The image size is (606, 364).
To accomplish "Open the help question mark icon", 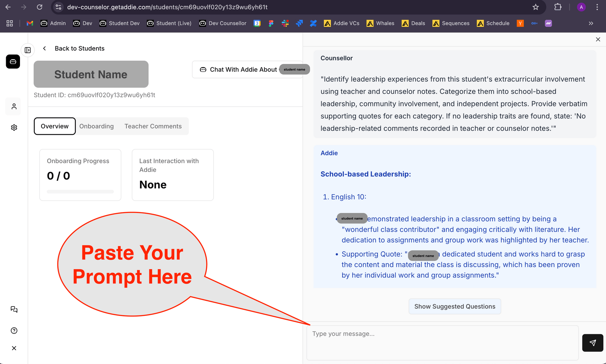I will coord(14,331).
